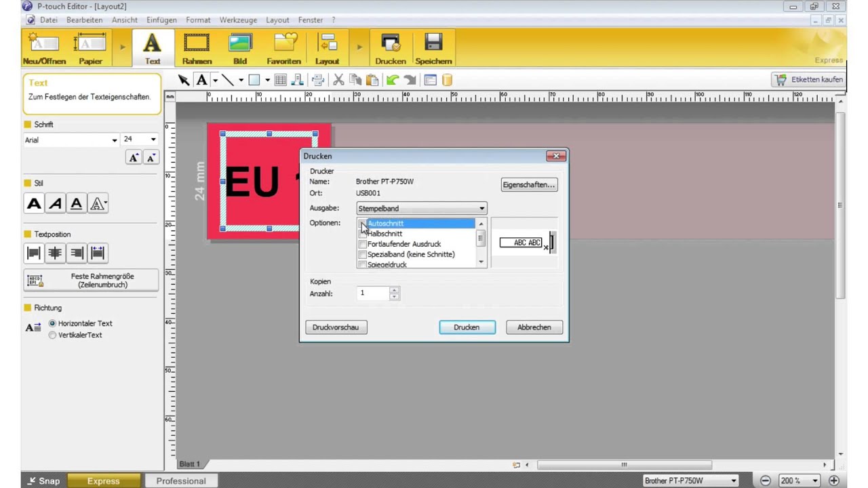Enable the Fortlaufender Ausdruck checkbox

coord(363,244)
